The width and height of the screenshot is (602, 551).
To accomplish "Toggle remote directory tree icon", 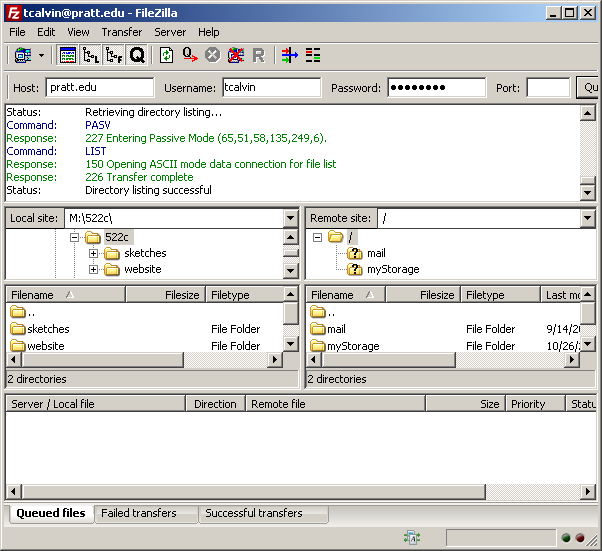I will 114,56.
